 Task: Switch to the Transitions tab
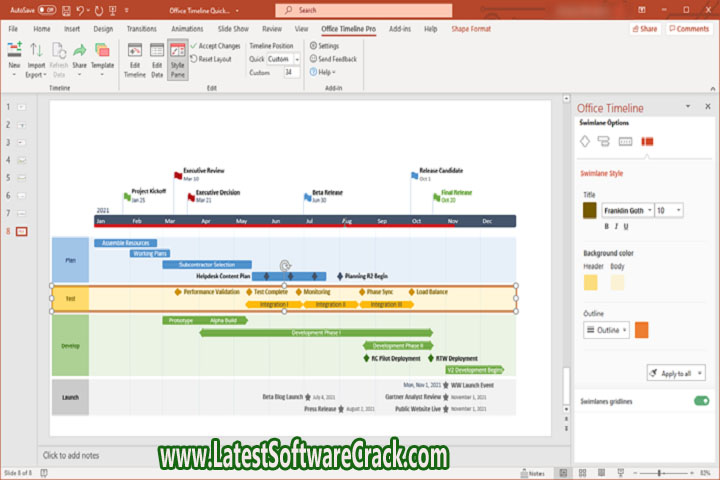(141, 29)
